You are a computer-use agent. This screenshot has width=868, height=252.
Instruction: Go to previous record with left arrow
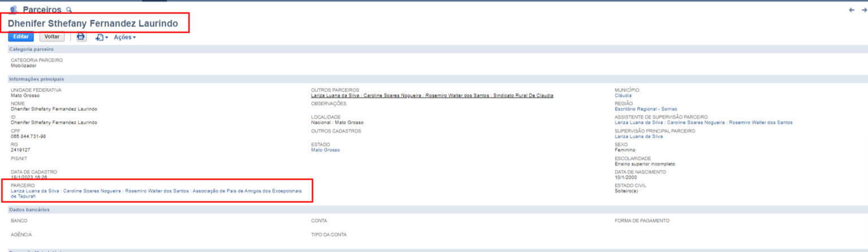(852, 10)
